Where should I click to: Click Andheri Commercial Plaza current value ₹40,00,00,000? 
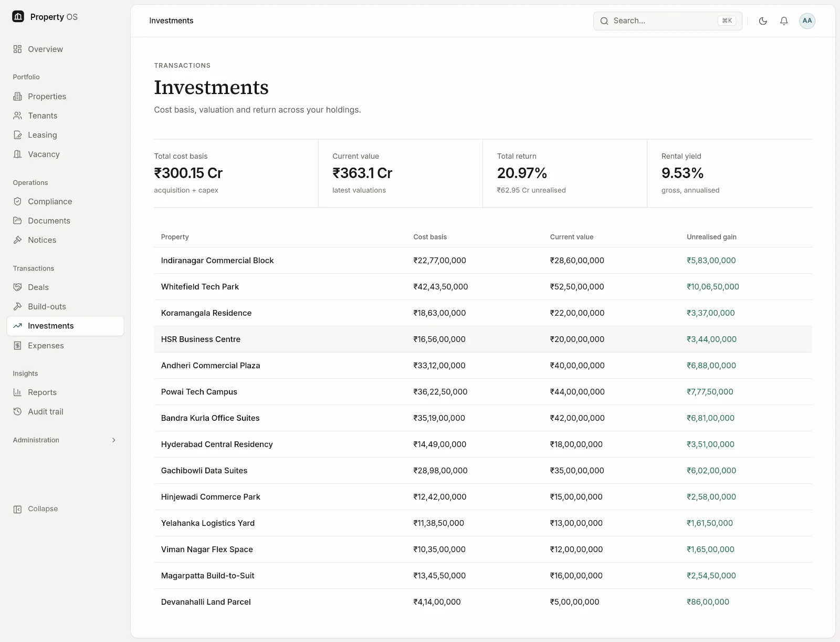[x=577, y=366]
